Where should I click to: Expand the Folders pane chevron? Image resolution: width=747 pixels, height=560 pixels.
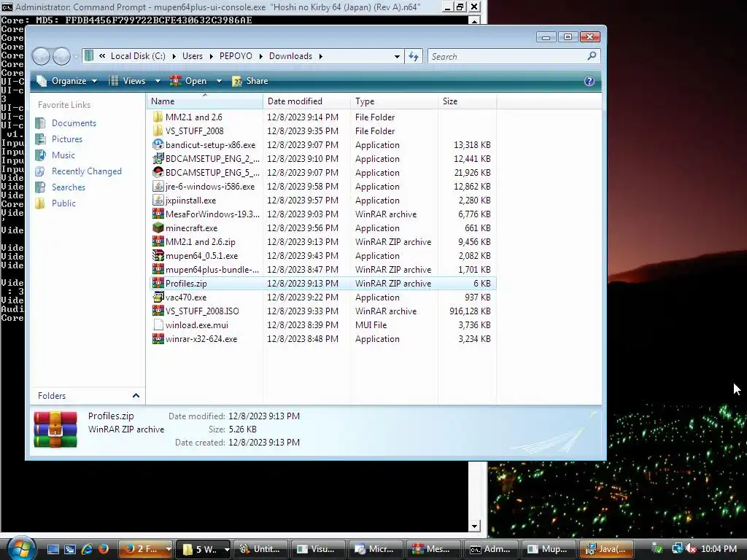(136, 396)
